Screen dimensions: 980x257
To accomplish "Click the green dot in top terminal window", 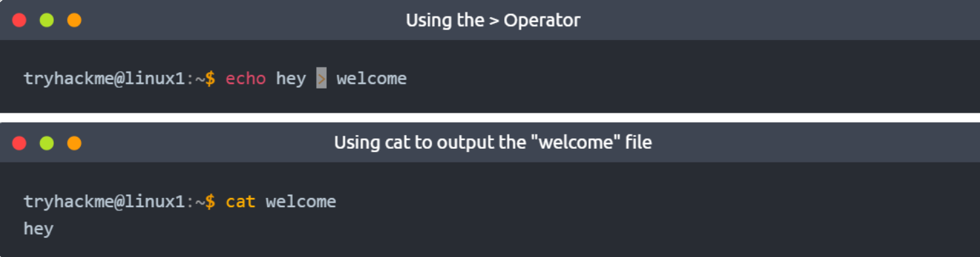I will pyautogui.click(x=47, y=20).
